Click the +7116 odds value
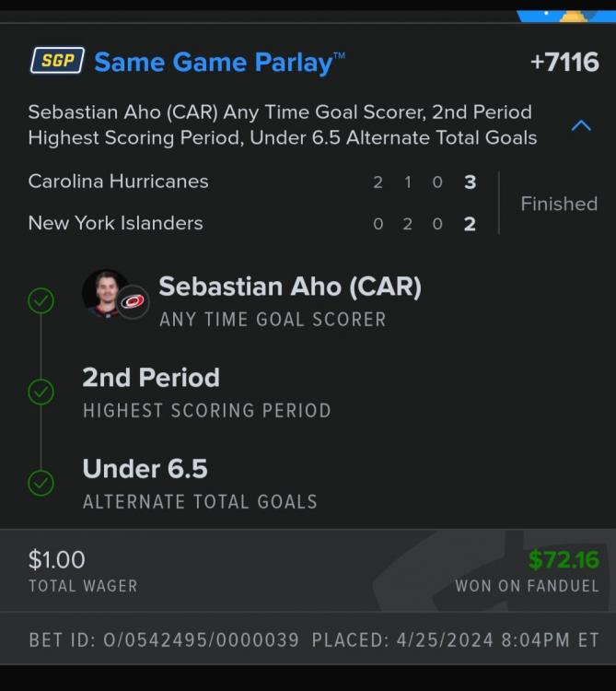The width and height of the screenshot is (616, 691). 564,62
